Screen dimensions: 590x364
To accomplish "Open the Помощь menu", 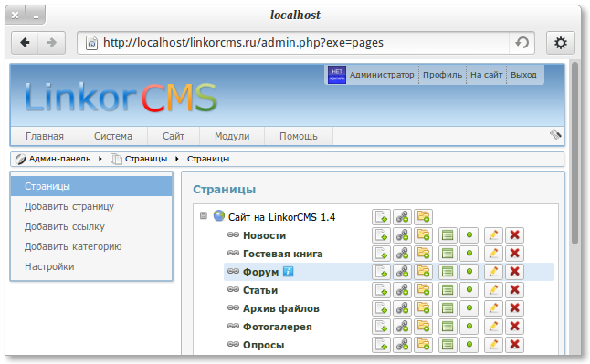I will [x=299, y=136].
